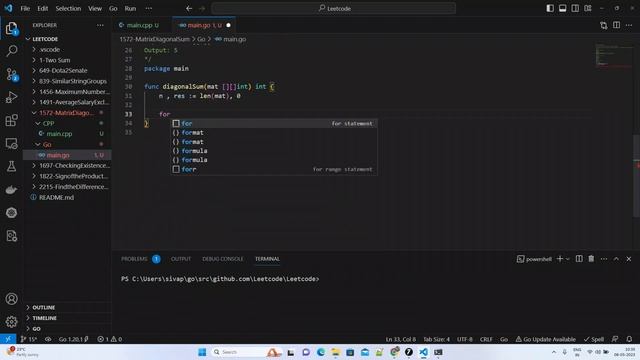Screen dimensions: 640x360
Task: Open the Run menu
Action: click(x=130, y=8)
